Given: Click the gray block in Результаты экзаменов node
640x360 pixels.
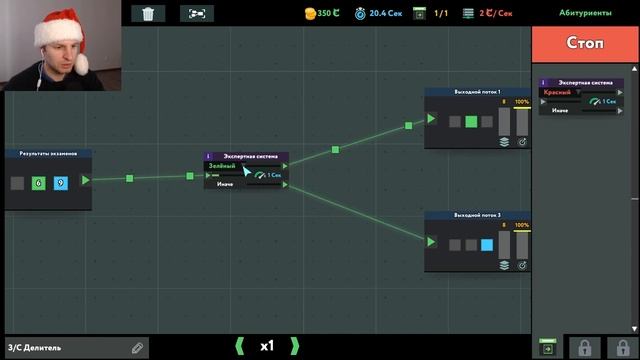Looking at the screenshot, I should click(17, 183).
